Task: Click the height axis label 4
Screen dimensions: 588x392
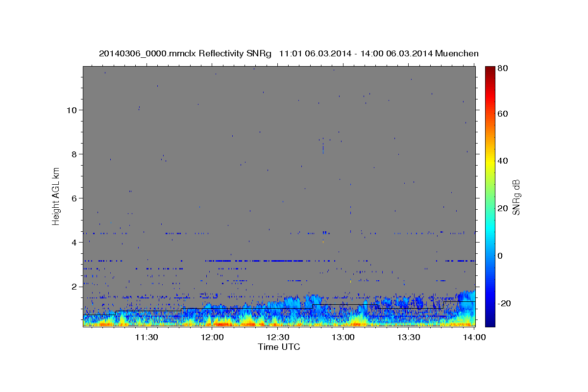Action: tap(73, 242)
